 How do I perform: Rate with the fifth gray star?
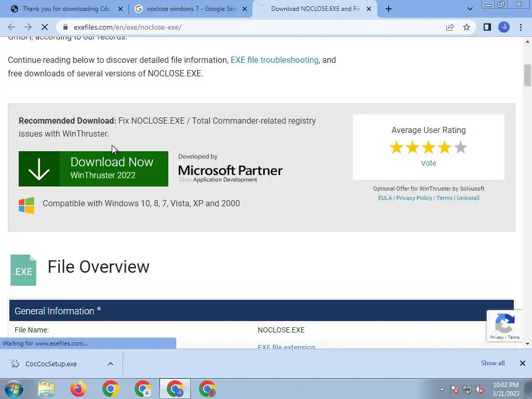click(460, 148)
